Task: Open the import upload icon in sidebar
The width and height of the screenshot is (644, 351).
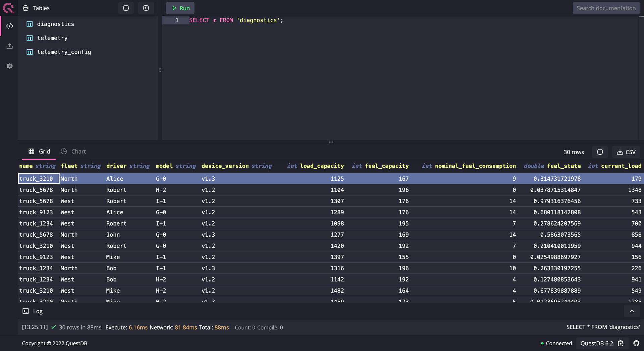Action: (x=10, y=46)
